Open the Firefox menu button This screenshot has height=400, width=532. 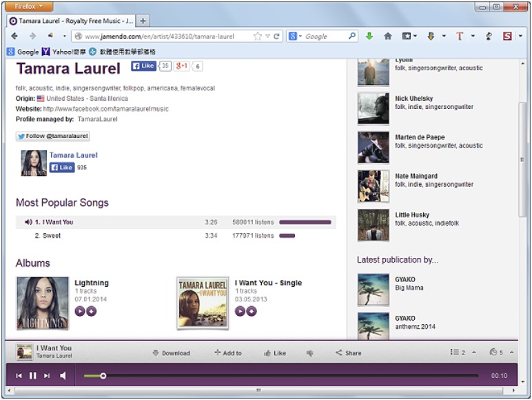[x=29, y=6]
